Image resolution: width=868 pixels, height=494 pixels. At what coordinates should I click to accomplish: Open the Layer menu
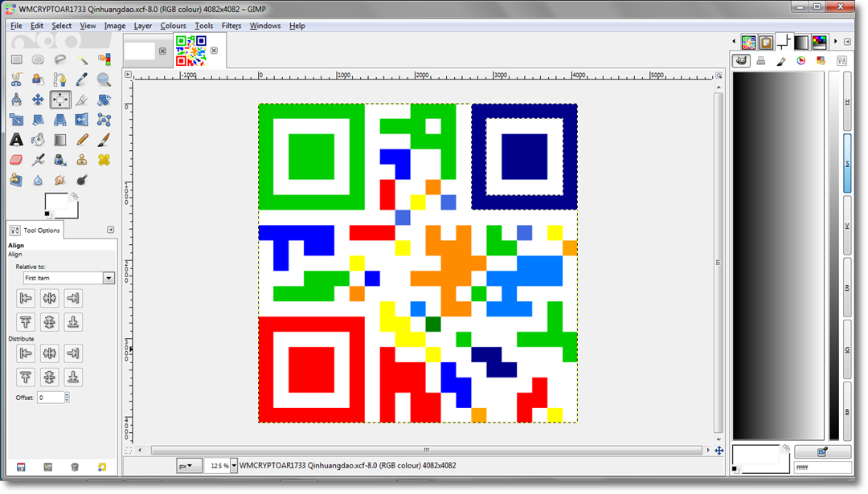[142, 26]
